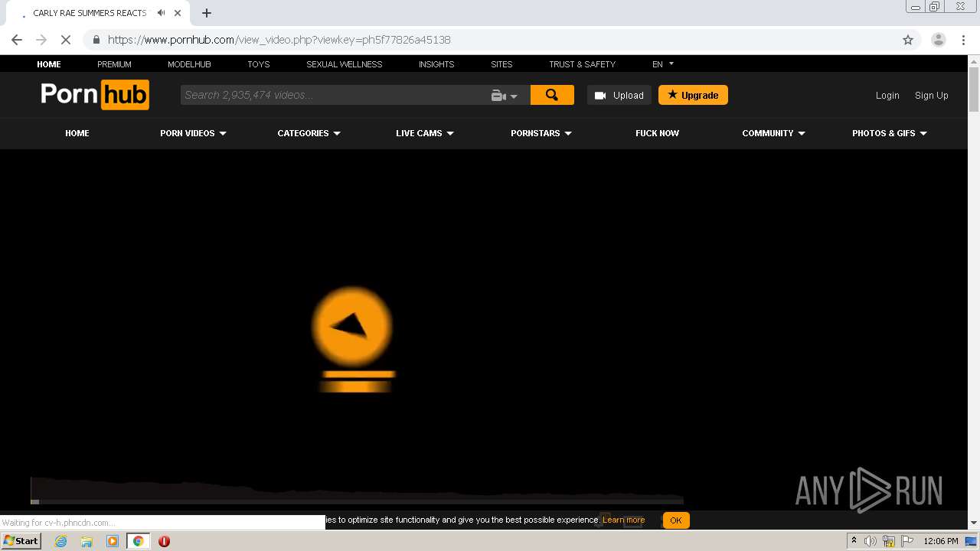Expand the COMMUNITY menu
This screenshot has width=980, height=551.
(x=773, y=133)
